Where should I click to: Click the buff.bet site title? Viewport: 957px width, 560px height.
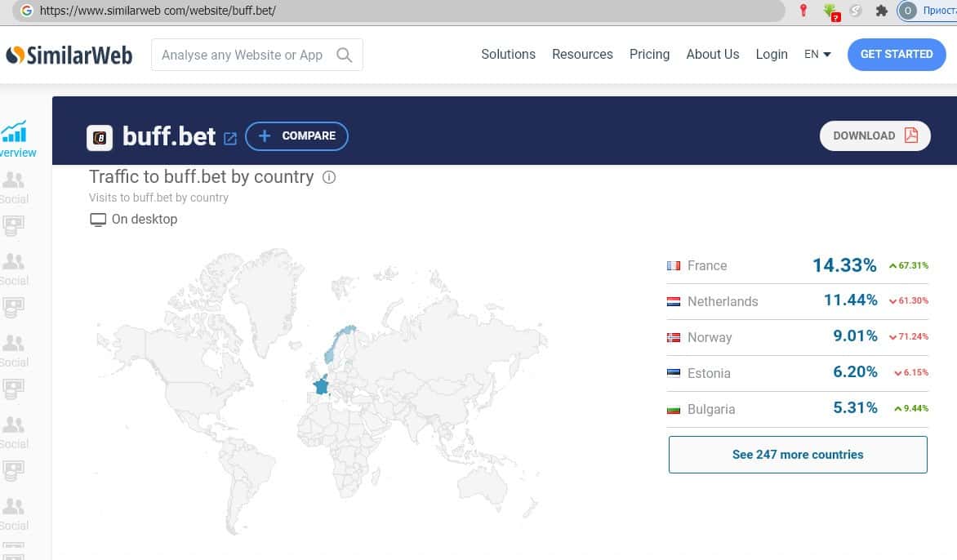pyautogui.click(x=169, y=136)
